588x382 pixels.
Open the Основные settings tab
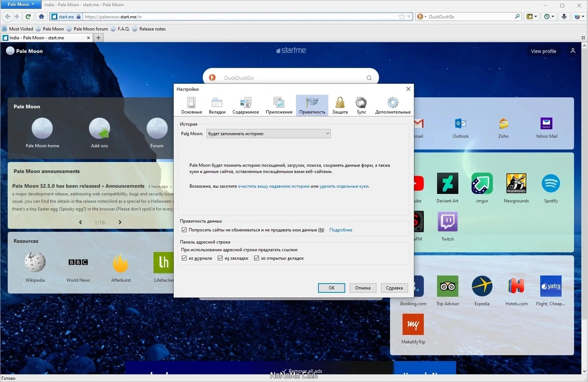(x=191, y=105)
